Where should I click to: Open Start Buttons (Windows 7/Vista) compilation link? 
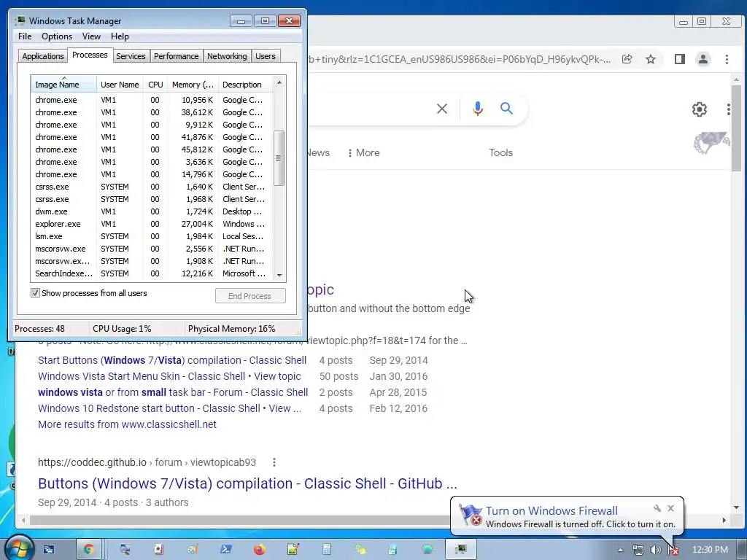[172, 360]
